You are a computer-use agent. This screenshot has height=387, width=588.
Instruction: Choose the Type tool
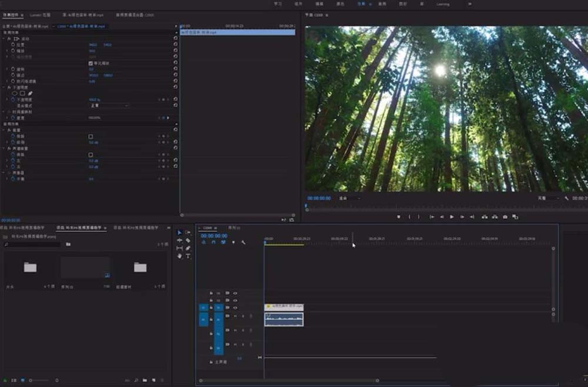coord(188,256)
